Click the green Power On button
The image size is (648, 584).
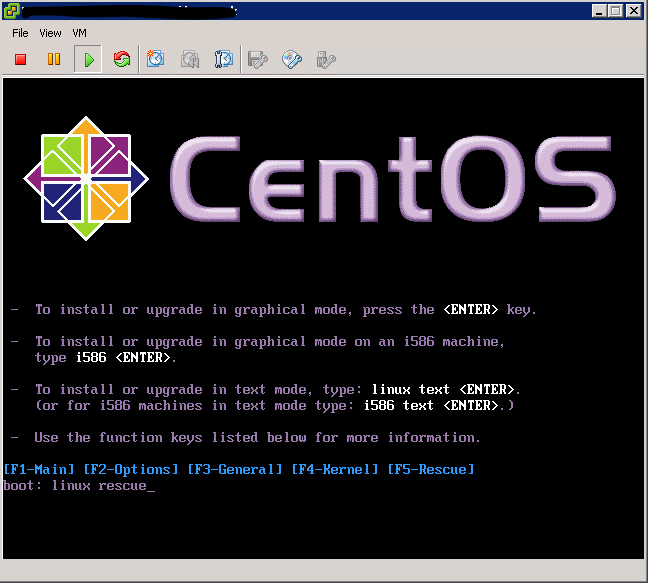88,59
